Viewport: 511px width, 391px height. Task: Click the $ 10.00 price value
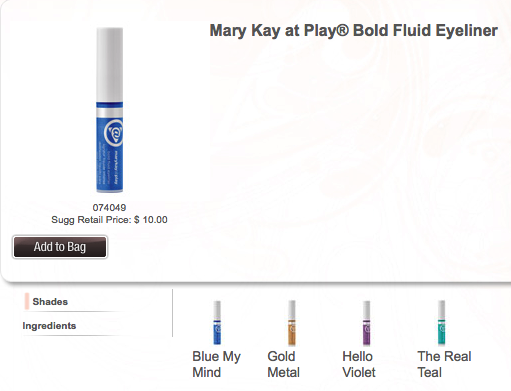click(151, 220)
